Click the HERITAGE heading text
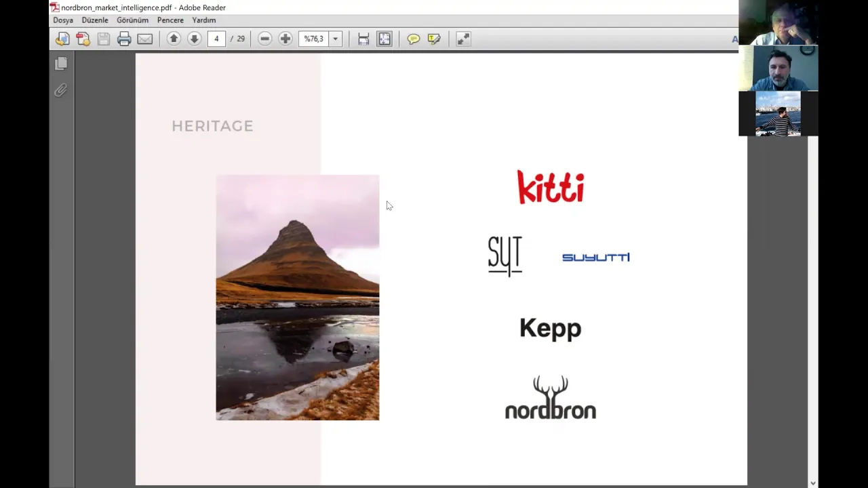 212,126
